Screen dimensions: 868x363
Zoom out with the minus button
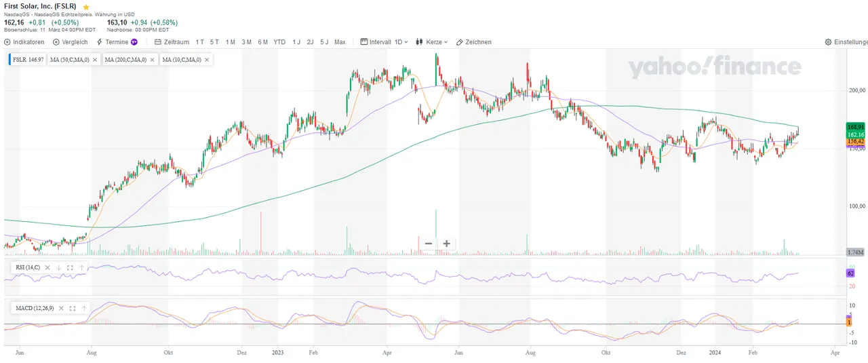click(429, 244)
